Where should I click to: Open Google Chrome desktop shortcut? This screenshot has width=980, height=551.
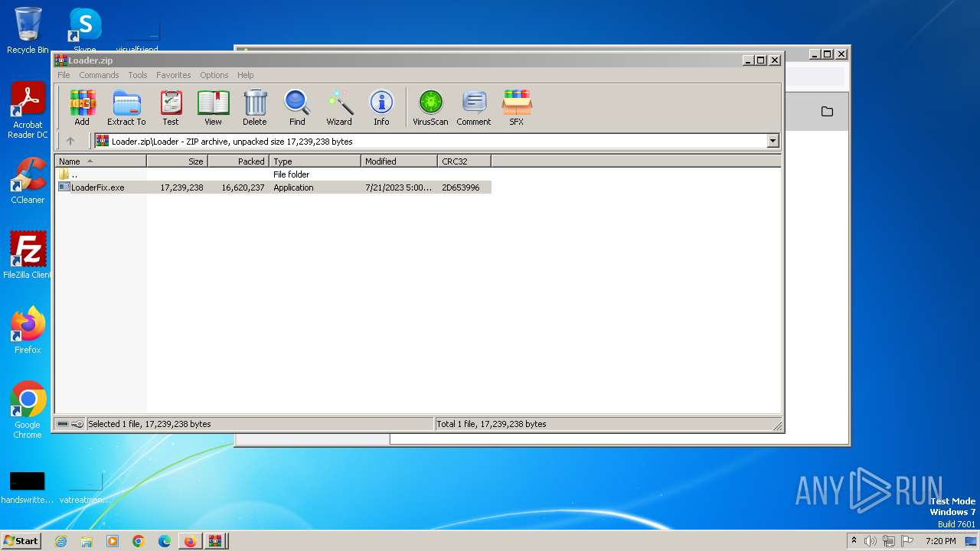[x=28, y=410]
